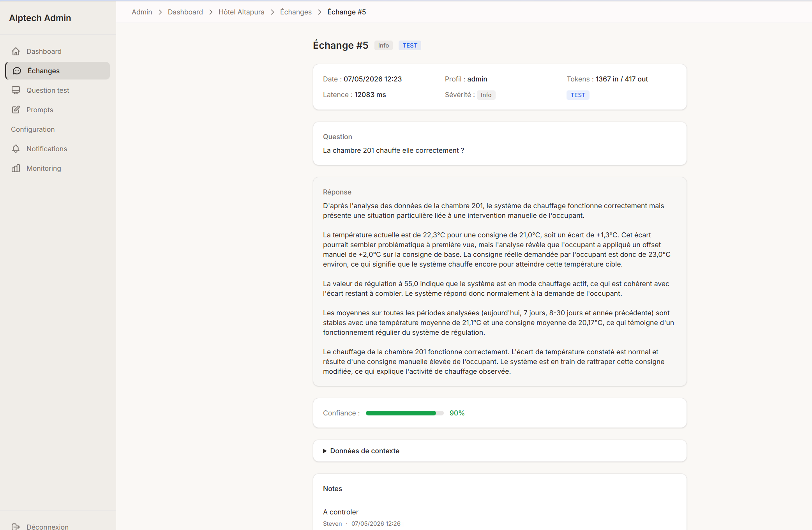This screenshot has width=812, height=530.
Task: Click the Admin breadcrumb link
Action: click(142, 12)
